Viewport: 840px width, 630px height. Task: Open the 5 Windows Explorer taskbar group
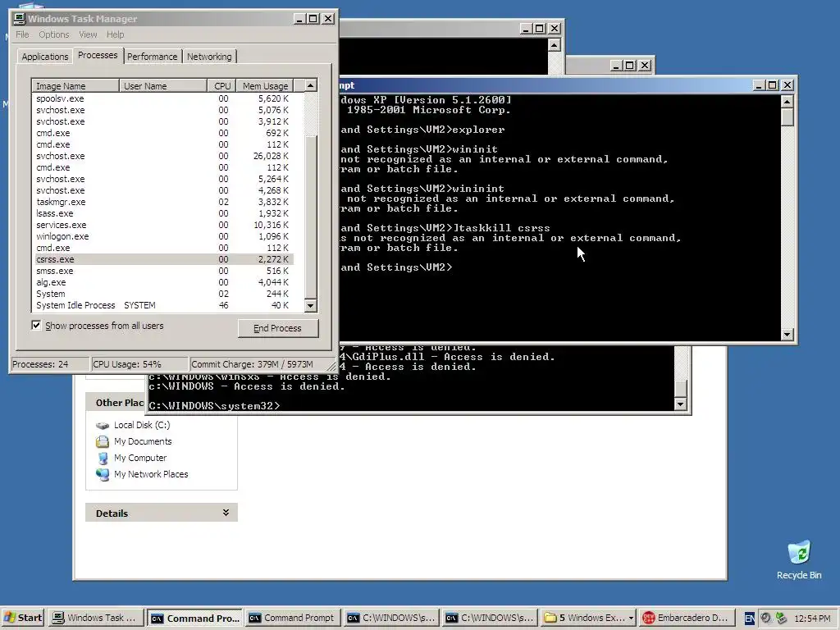(x=587, y=618)
